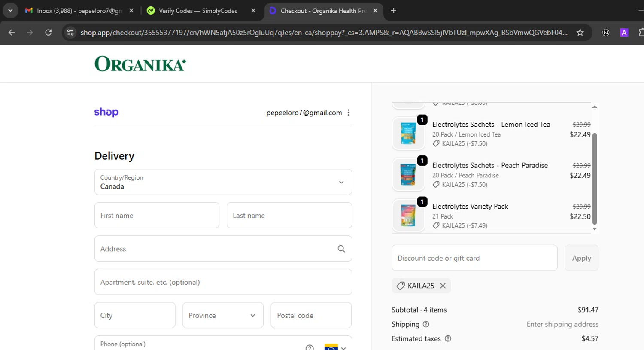Viewport: 644px width, 350px height.
Task: Click the shop.app checkout URL
Action: [x=324, y=33]
